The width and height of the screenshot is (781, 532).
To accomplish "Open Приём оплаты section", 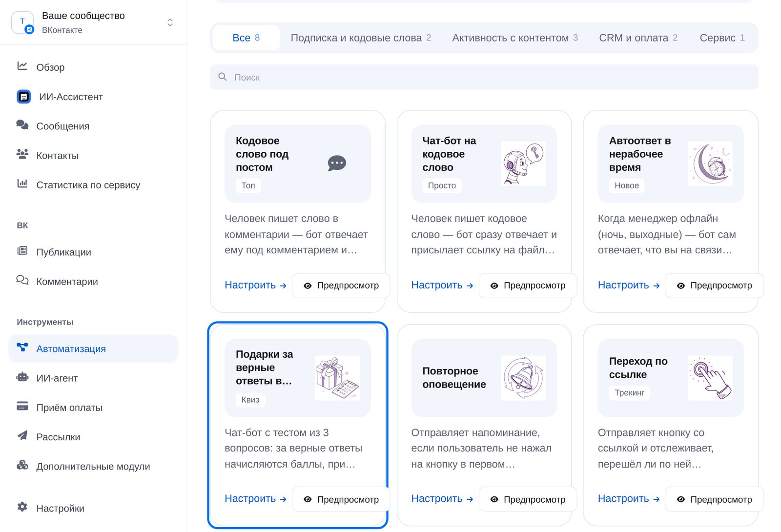I will coord(93,407).
